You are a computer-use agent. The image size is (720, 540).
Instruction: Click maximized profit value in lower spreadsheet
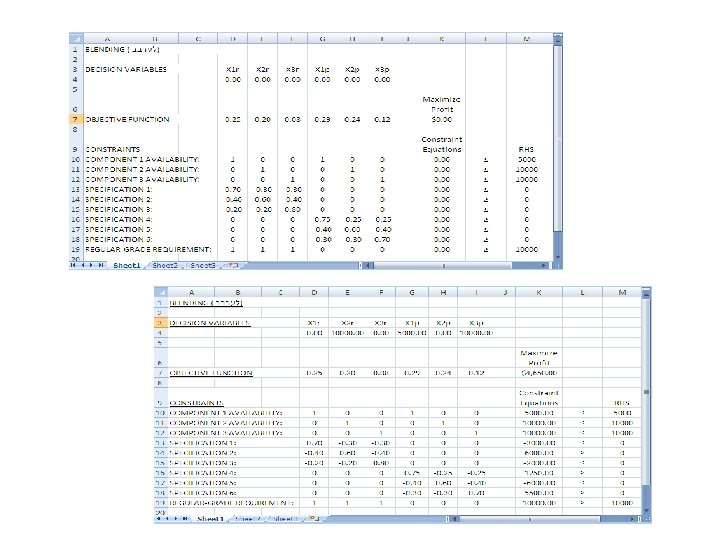(x=539, y=373)
